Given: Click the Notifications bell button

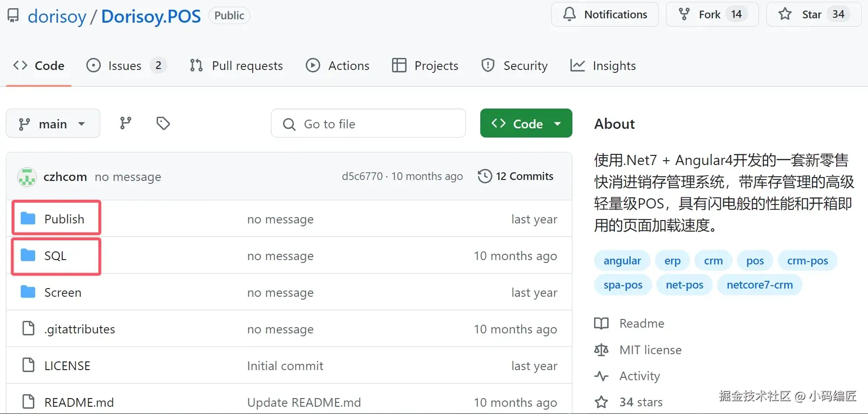Looking at the screenshot, I should [x=605, y=14].
